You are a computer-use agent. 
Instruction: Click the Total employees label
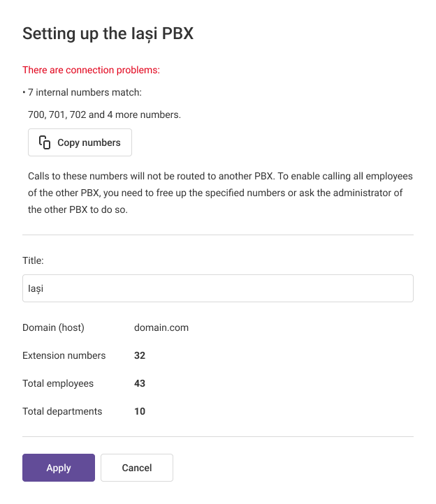point(58,383)
